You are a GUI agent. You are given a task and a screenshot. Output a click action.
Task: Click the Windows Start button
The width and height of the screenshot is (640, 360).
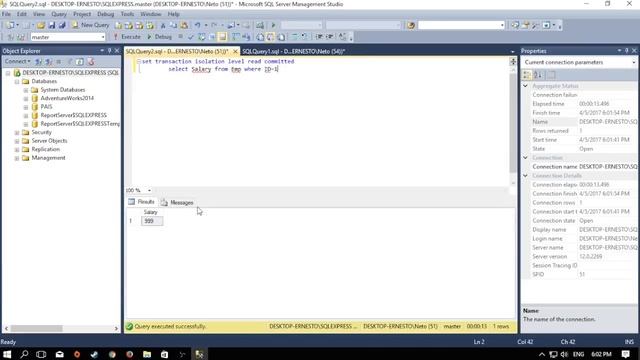point(7,354)
